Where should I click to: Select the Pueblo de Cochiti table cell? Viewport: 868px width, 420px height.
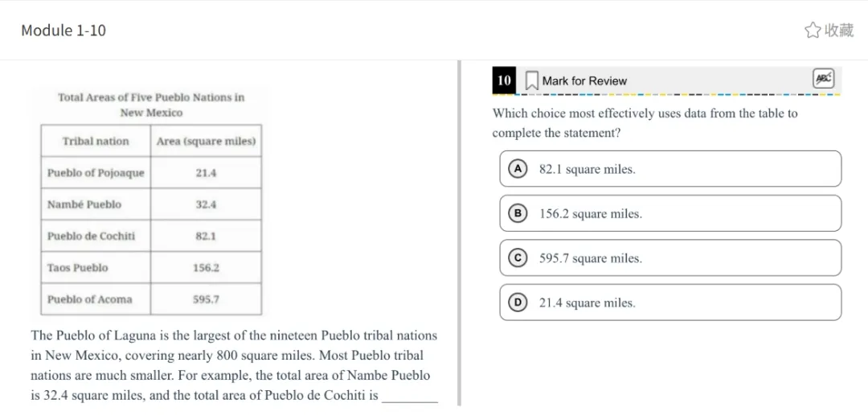click(91, 236)
